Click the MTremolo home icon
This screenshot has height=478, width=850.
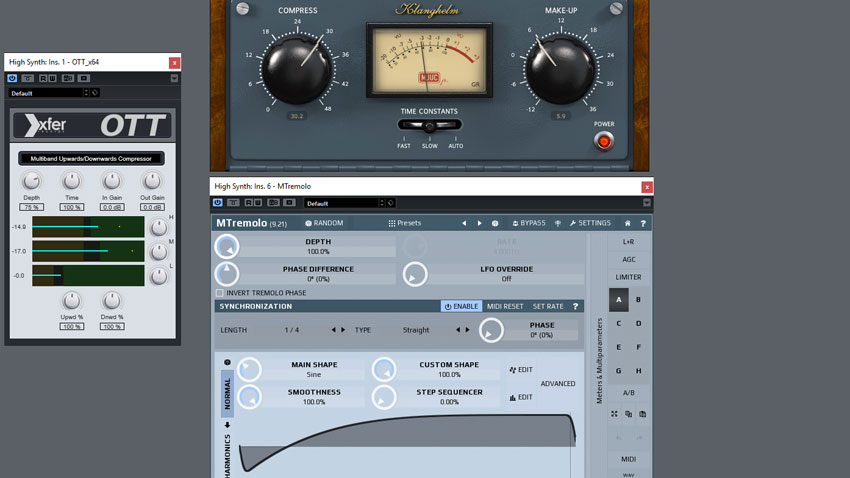click(x=628, y=223)
